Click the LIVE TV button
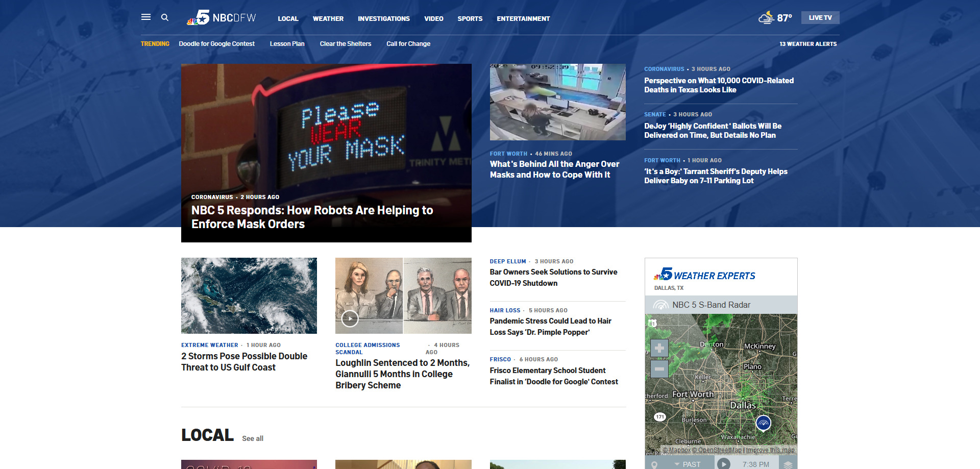This screenshot has width=980, height=469. click(820, 17)
